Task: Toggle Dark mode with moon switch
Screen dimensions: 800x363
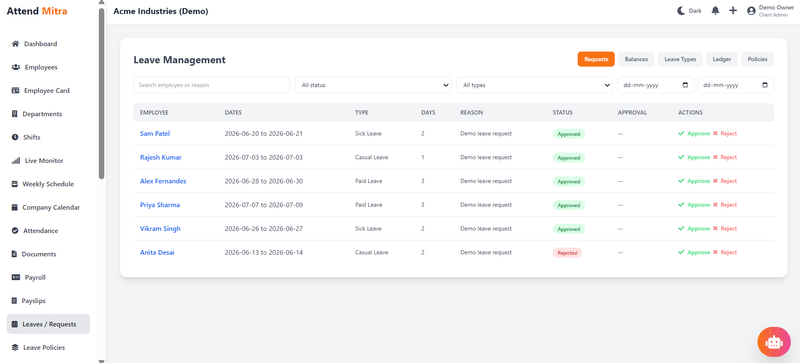Action: click(x=689, y=11)
